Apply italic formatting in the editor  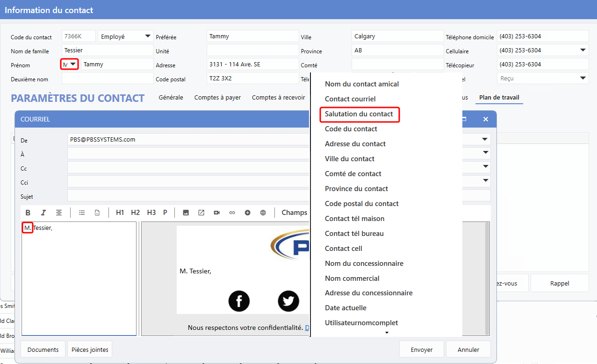coord(43,213)
